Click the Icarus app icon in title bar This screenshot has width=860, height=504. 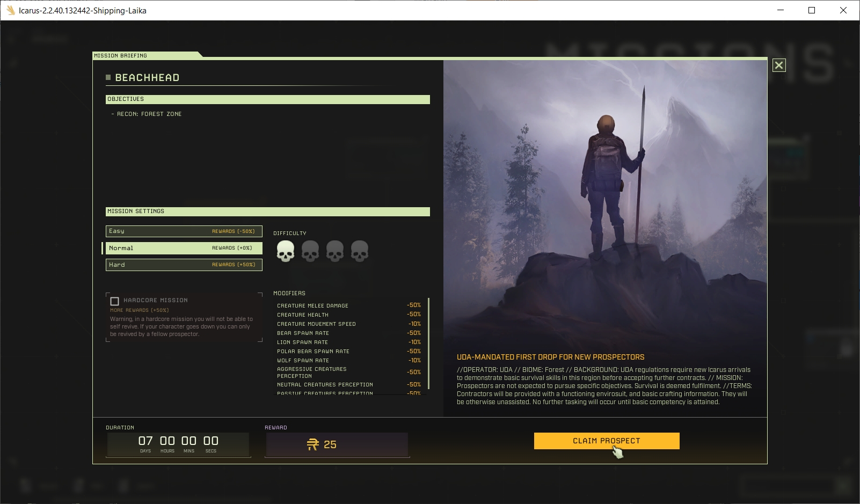[10, 10]
